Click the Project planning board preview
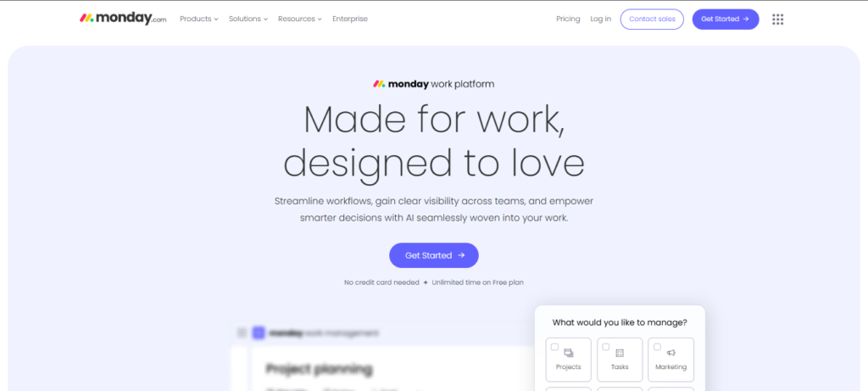 tap(319, 370)
